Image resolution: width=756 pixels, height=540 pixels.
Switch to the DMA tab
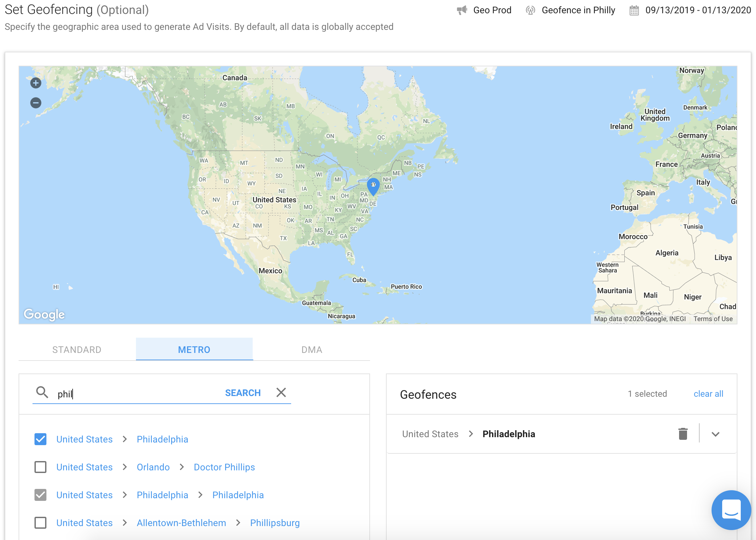click(x=312, y=350)
